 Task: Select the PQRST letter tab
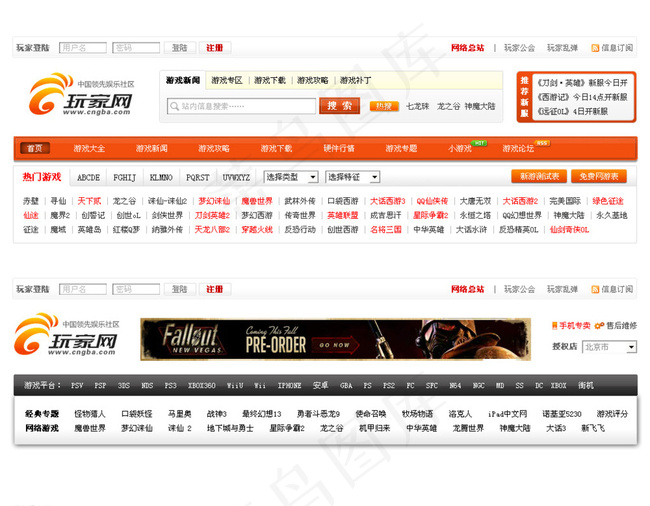[x=198, y=177]
